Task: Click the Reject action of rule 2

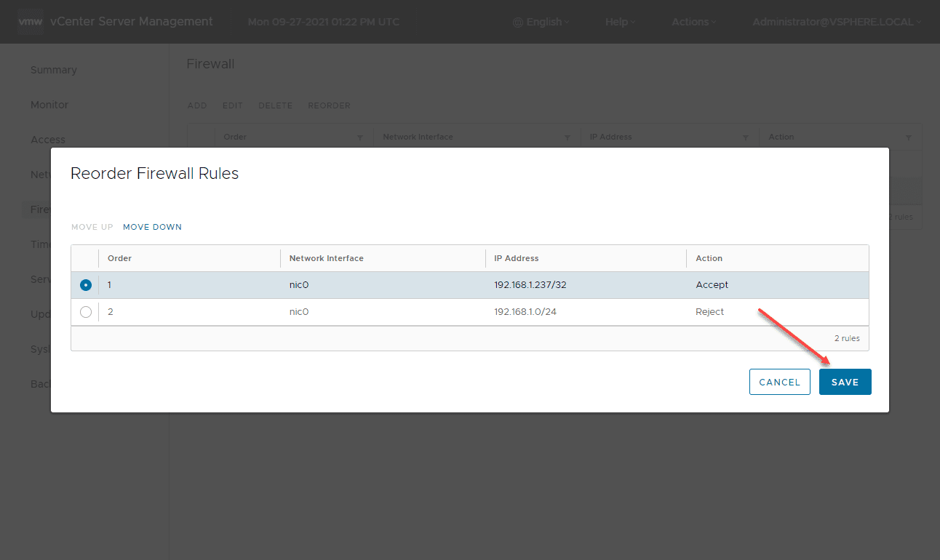Action: point(709,312)
